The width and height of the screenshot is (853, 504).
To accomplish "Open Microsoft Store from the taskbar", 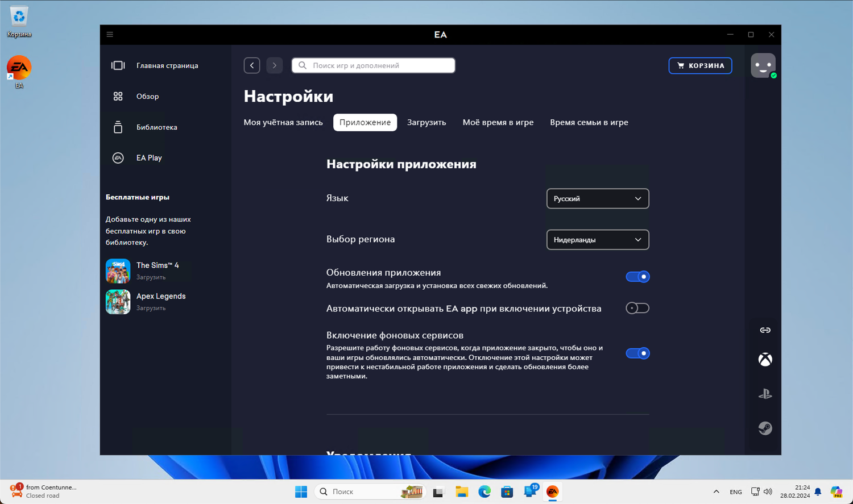I will point(507,492).
